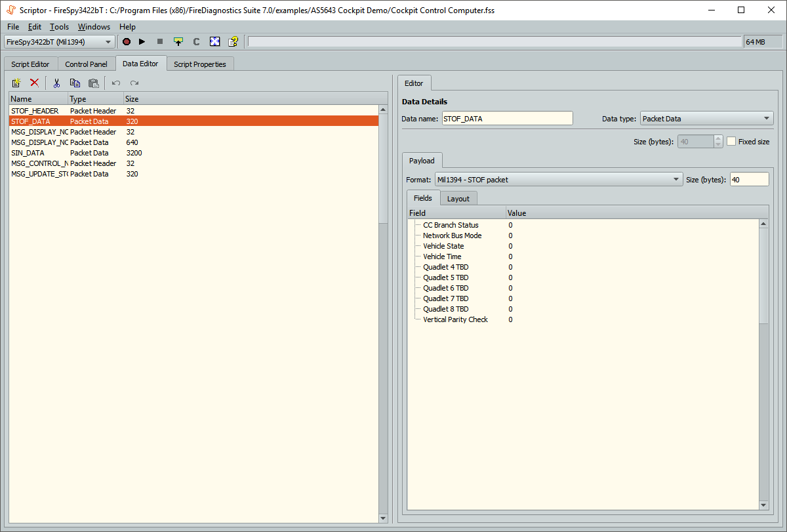Switch to the Script Editor tab
Screen dimensions: 787x532
30,64
